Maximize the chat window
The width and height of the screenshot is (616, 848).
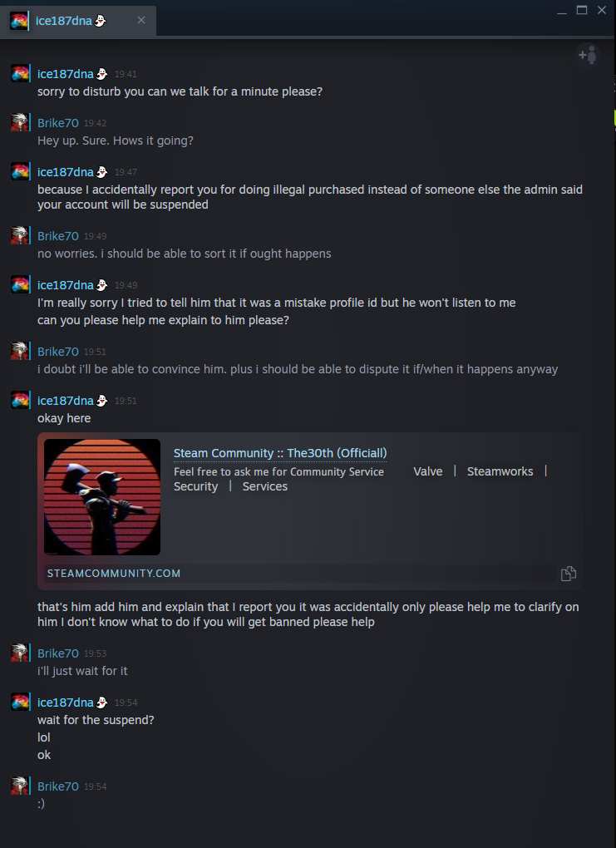tap(582, 10)
